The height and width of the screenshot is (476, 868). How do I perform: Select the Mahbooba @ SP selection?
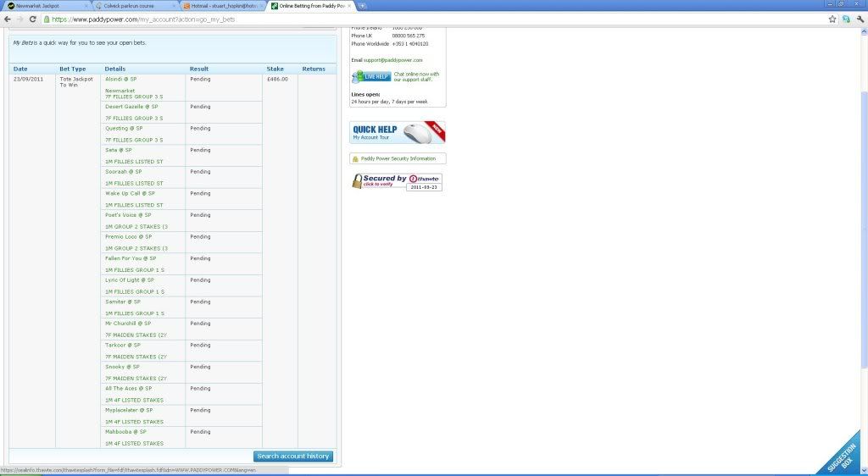tap(125, 432)
